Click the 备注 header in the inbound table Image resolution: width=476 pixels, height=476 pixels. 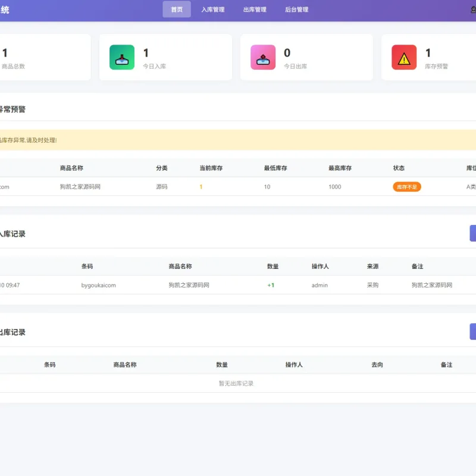tap(418, 266)
